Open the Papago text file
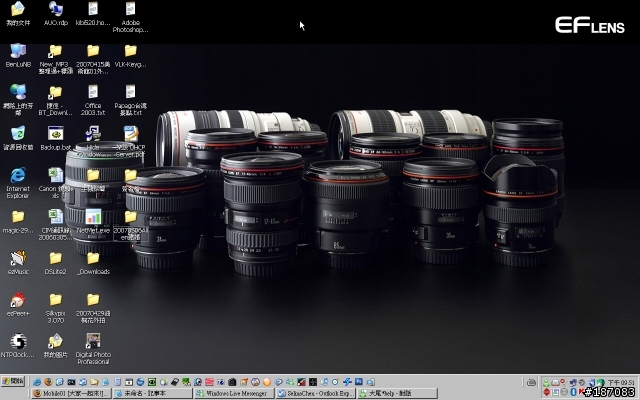The image size is (640, 400). (130, 100)
